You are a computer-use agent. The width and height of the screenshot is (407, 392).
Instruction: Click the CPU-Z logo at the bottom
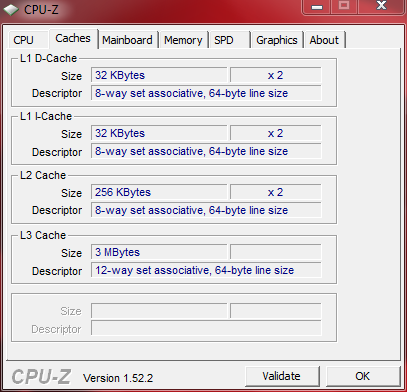[41, 377]
